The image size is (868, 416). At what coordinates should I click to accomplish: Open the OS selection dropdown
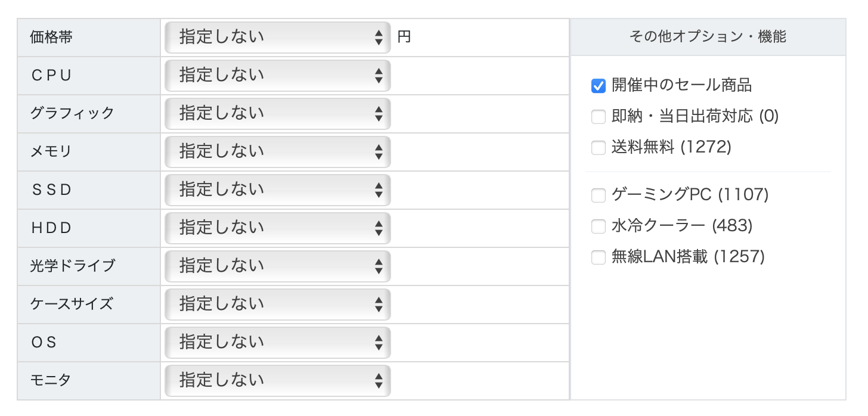[x=277, y=343]
